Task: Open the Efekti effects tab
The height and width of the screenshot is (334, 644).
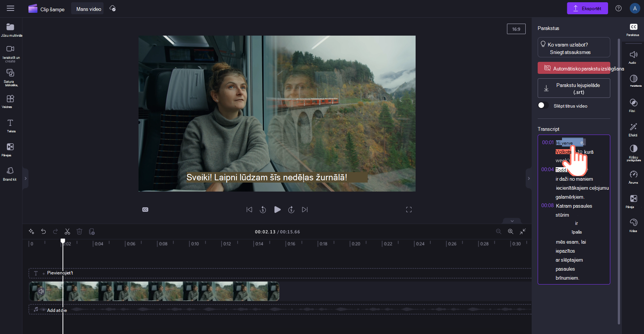Action: click(x=633, y=130)
